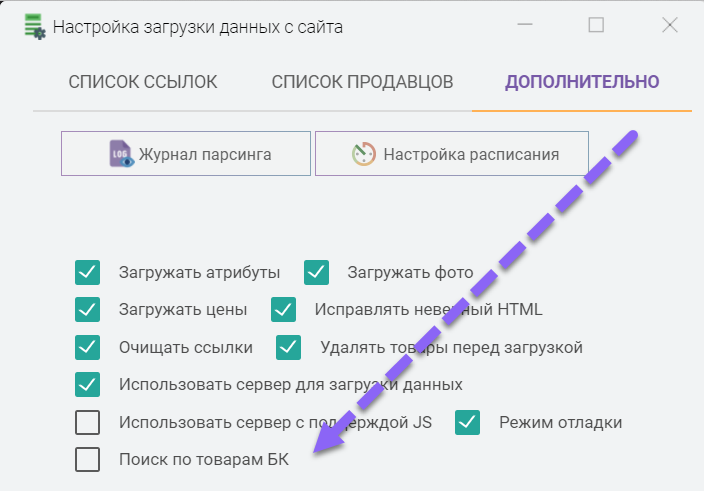
Task: Open Настройка расписания settings
Action: coord(451,155)
